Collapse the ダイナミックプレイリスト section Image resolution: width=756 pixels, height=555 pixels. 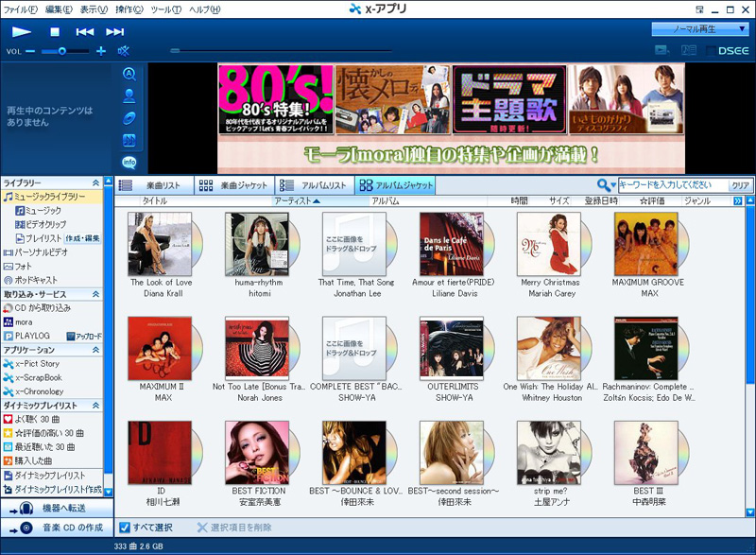[95, 406]
